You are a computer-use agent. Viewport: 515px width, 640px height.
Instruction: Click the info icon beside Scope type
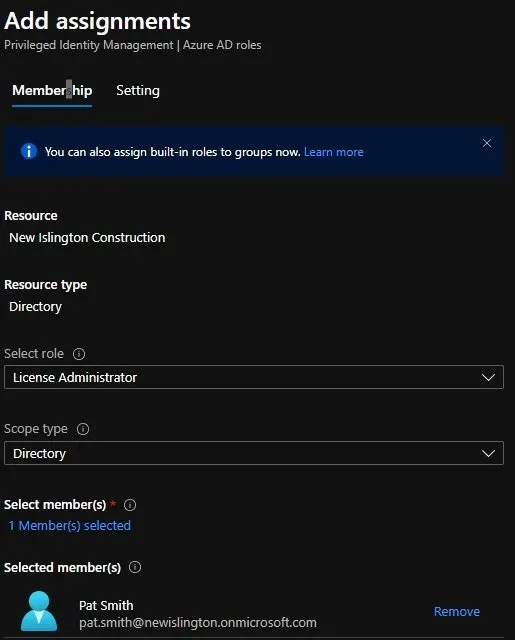(83, 429)
